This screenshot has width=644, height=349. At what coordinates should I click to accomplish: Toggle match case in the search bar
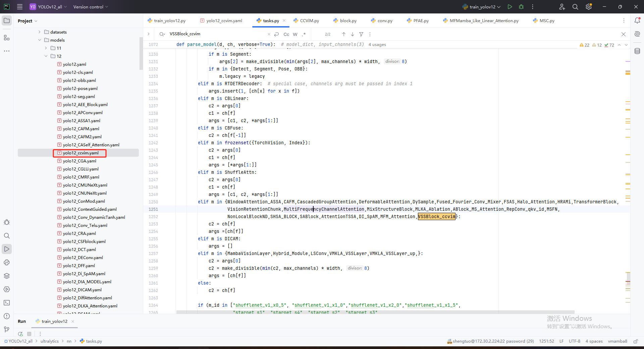pos(286,34)
